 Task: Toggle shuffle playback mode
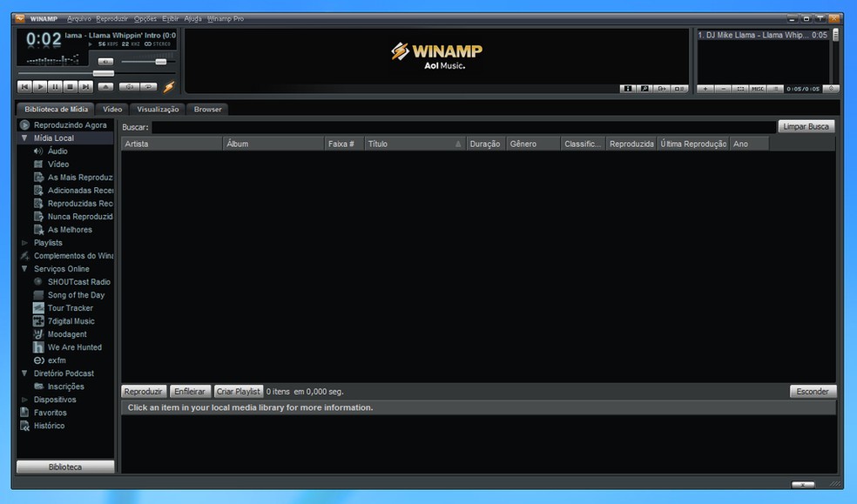129,86
